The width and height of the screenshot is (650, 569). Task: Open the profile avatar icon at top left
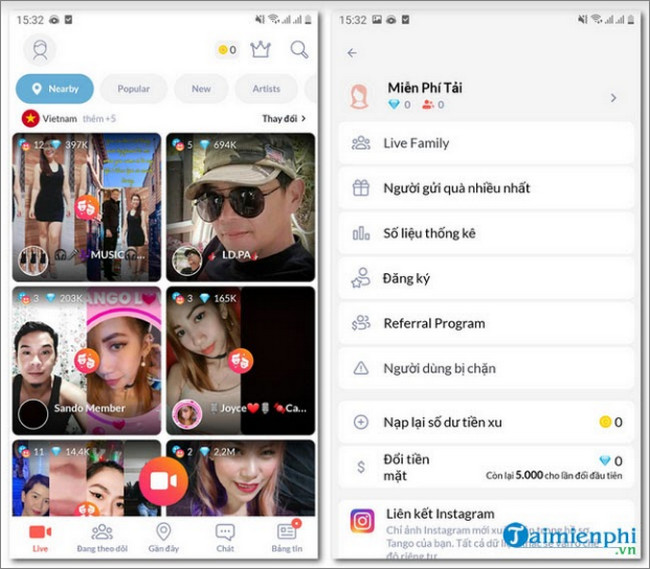(x=40, y=49)
